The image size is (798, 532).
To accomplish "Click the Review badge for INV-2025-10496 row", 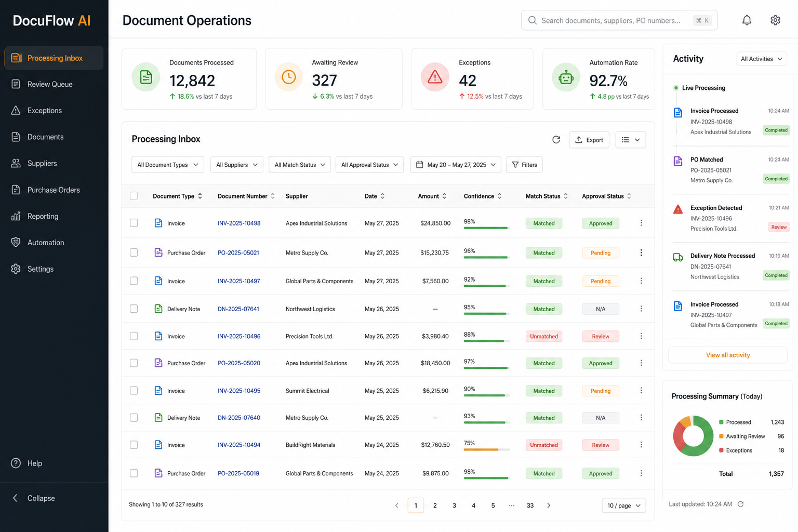I will click(601, 336).
